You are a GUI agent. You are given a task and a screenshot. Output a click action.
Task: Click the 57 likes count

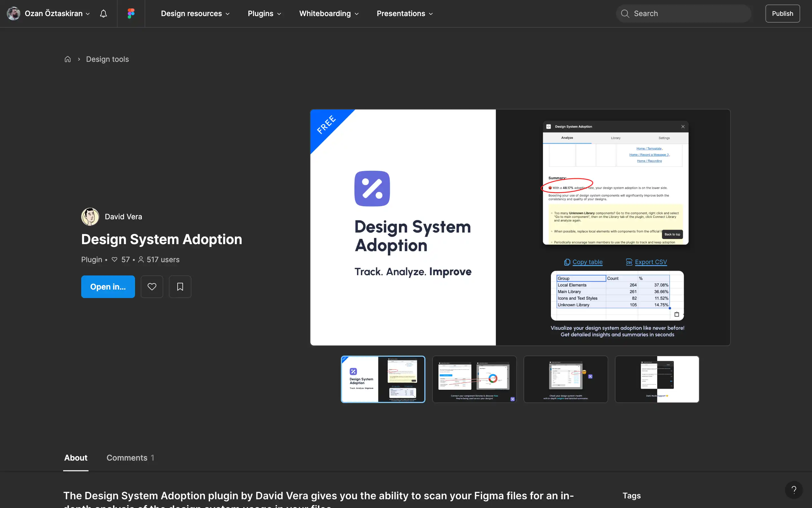pyautogui.click(x=121, y=260)
